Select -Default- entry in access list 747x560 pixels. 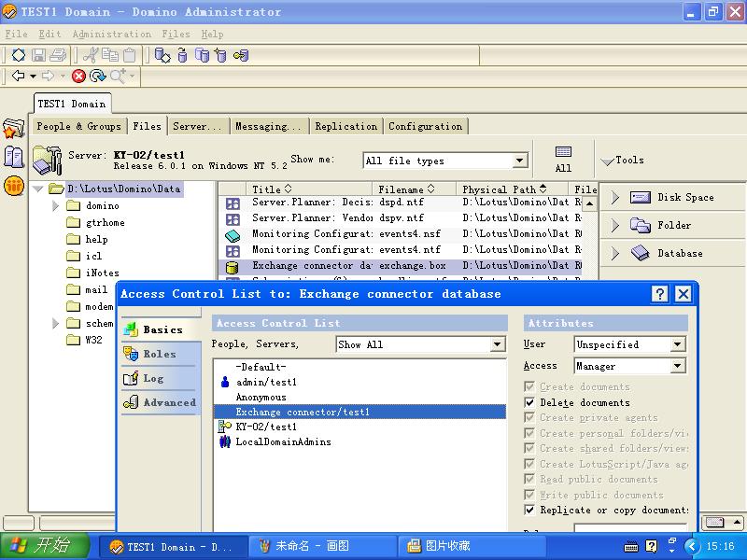(x=261, y=367)
